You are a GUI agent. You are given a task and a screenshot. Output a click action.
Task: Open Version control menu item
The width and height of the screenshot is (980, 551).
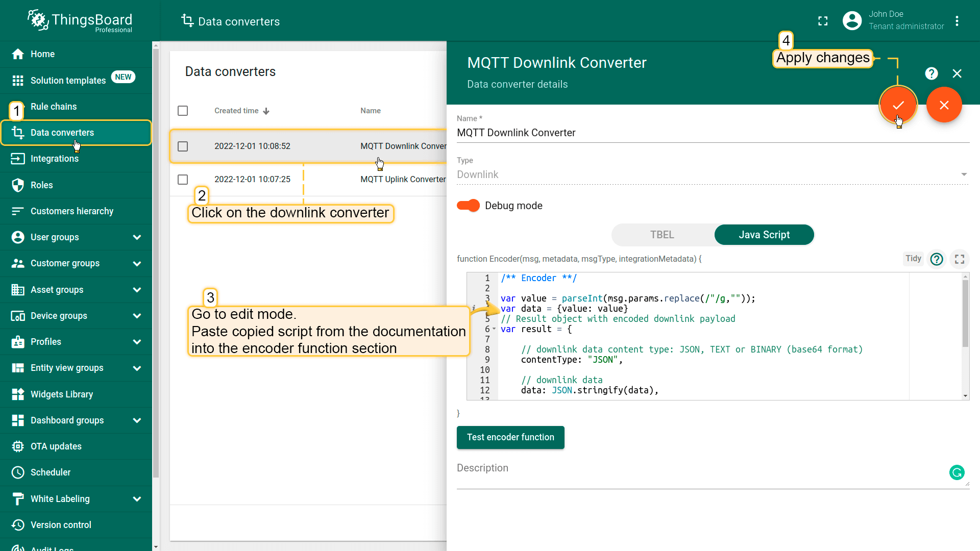(76, 525)
